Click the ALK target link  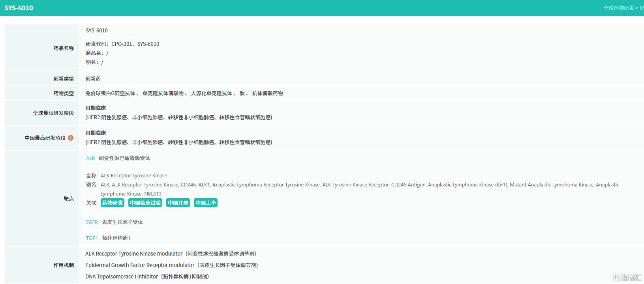[90, 158]
